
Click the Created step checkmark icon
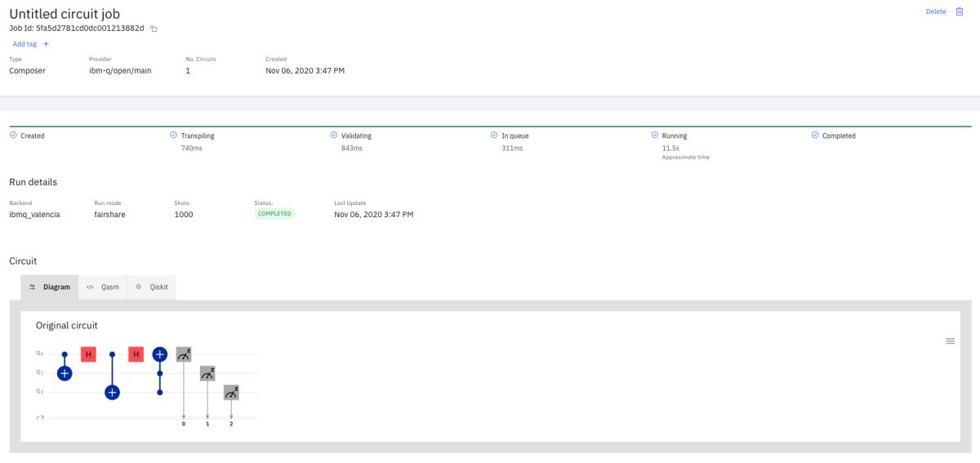13,136
